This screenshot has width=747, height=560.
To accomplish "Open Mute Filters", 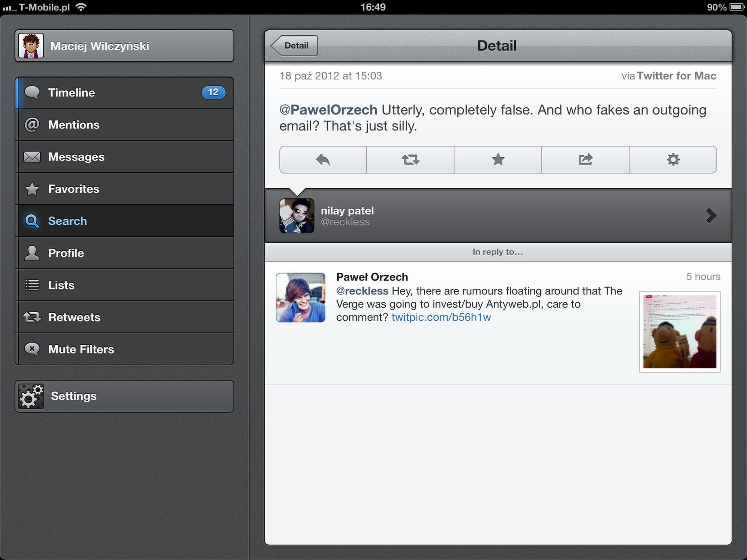I will point(125,350).
